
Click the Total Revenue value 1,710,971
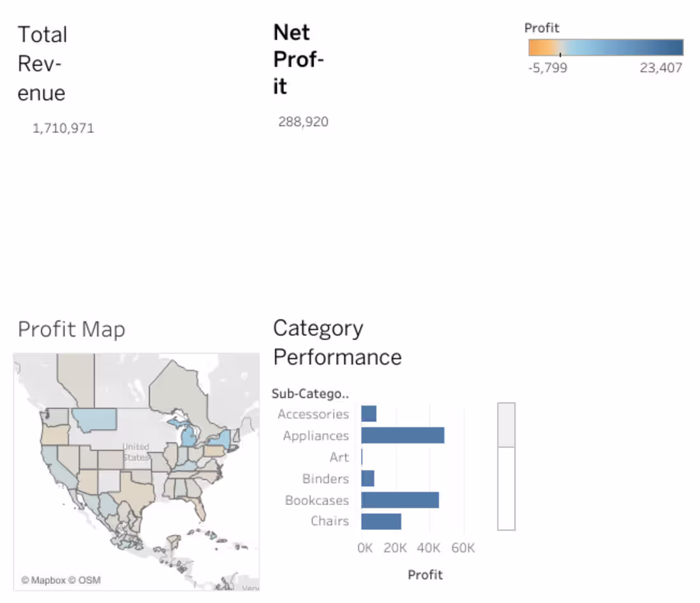(x=64, y=129)
